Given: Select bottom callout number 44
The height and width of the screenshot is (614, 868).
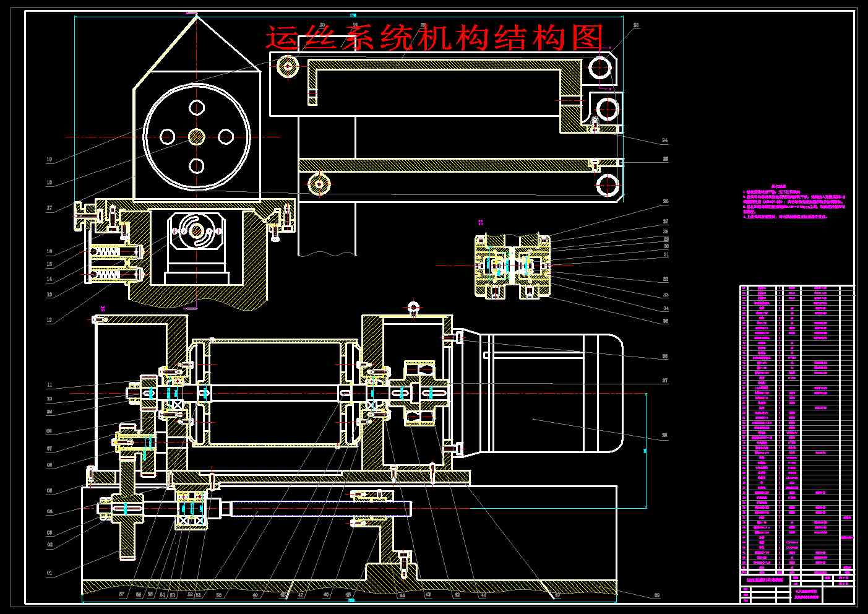Looking at the screenshot, I should click(x=402, y=595).
